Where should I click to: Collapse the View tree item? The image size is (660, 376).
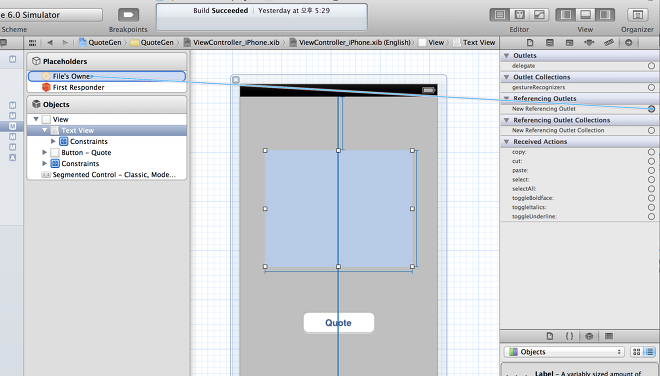pyautogui.click(x=36, y=119)
